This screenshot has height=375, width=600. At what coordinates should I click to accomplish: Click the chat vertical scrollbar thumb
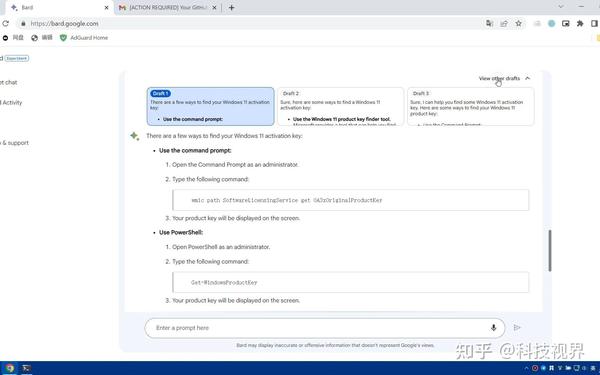pos(550,251)
